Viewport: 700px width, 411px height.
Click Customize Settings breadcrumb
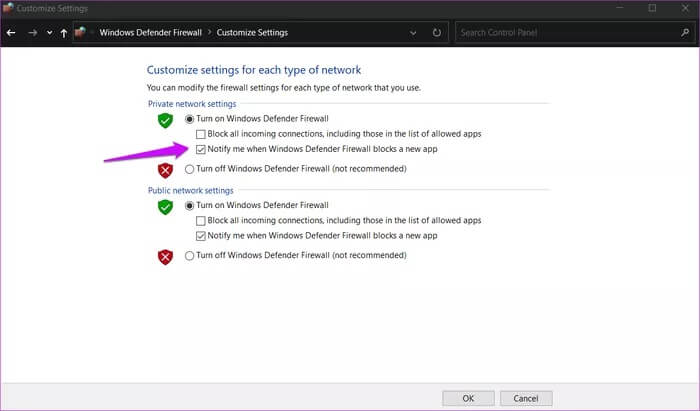[252, 33]
